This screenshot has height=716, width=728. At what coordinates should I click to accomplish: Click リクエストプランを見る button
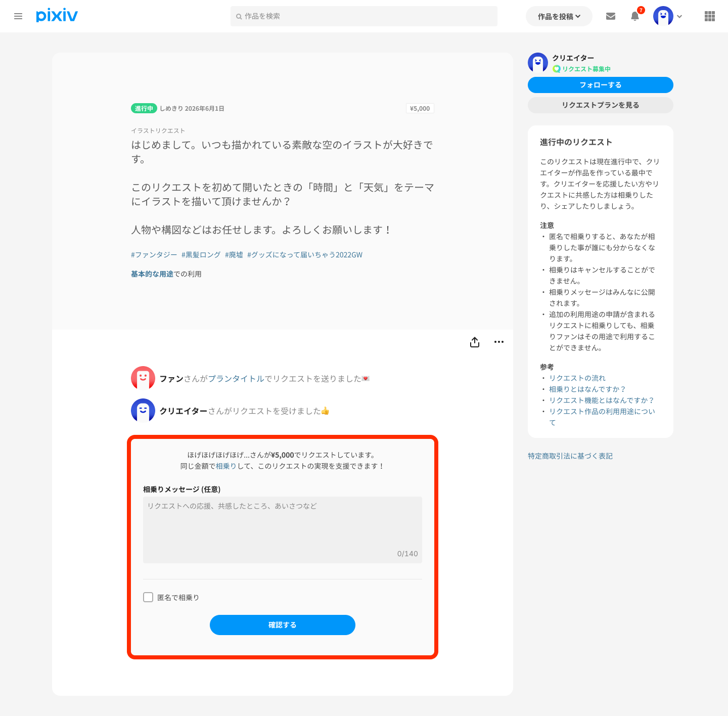click(601, 105)
